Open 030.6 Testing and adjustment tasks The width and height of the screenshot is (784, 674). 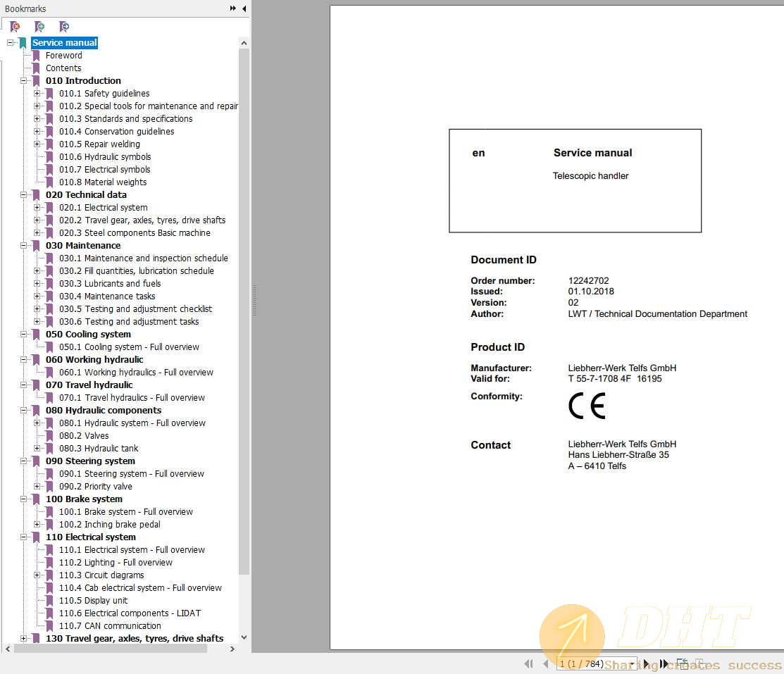(x=129, y=321)
